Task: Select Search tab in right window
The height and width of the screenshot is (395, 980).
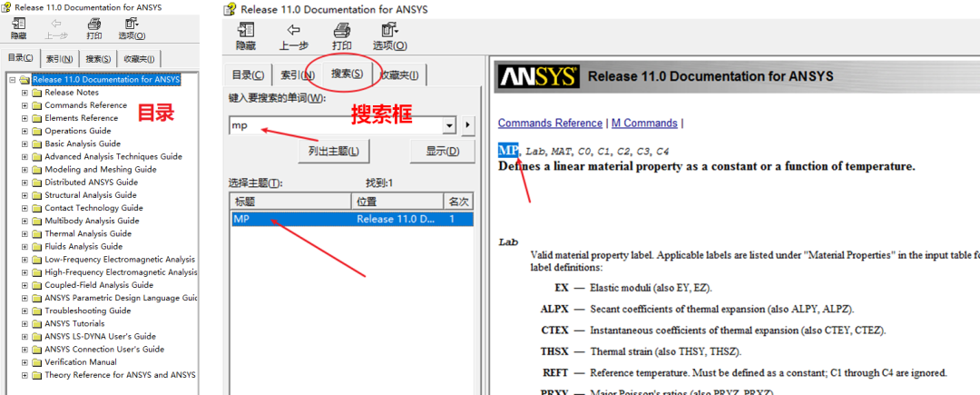Action: [x=347, y=74]
